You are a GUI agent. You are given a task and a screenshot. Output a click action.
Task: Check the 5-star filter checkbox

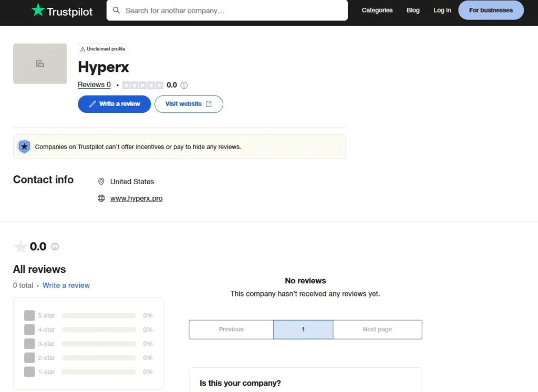[29, 315]
